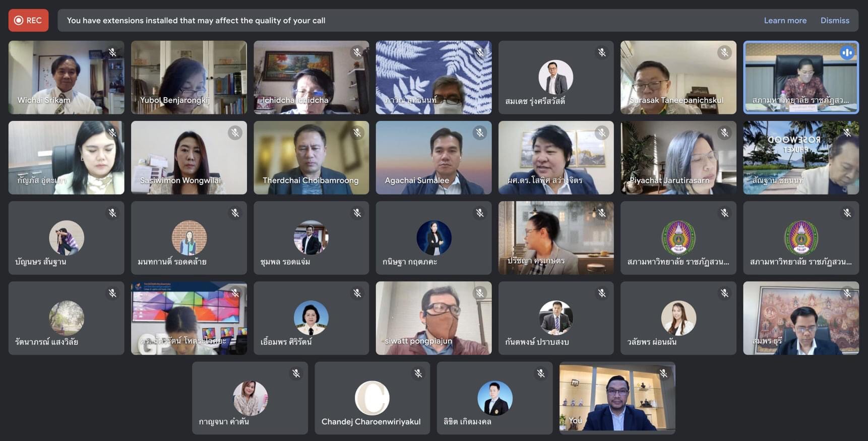Click Chandej Charoenwiriyakul's letter C avatar
Image resolution: width=868 pixels, height=441 pixels.
372,398
